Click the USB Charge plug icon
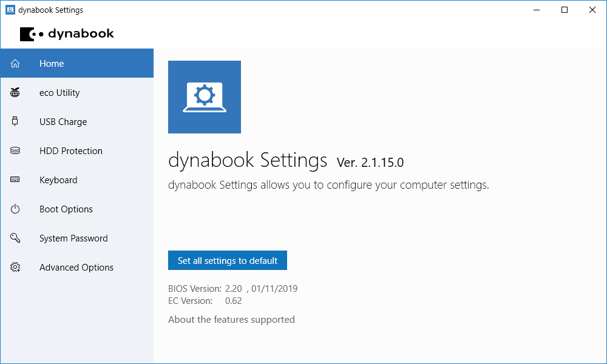The height and width of the screenshot is (364, 607). [x=15, y=122]
